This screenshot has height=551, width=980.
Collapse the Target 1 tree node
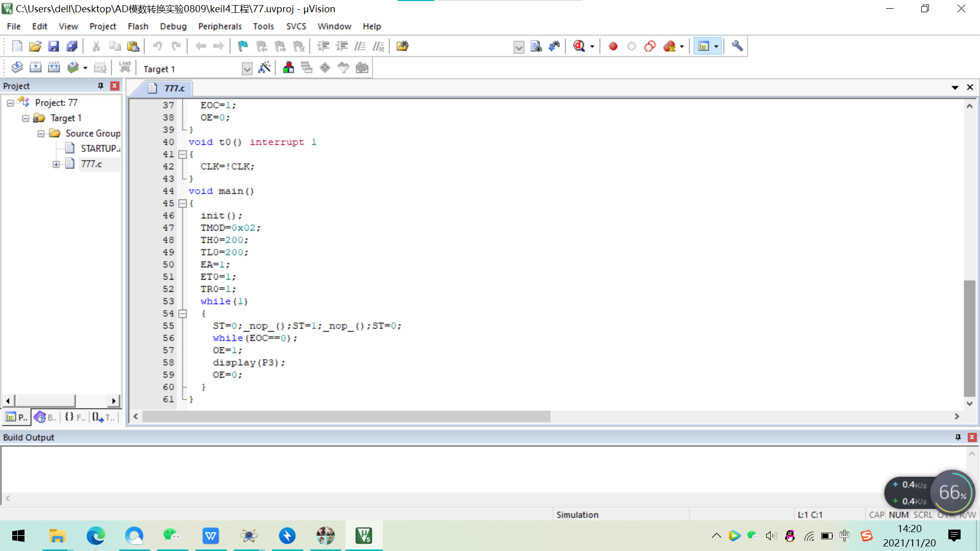pyautogui.click(x=26, y=118)
